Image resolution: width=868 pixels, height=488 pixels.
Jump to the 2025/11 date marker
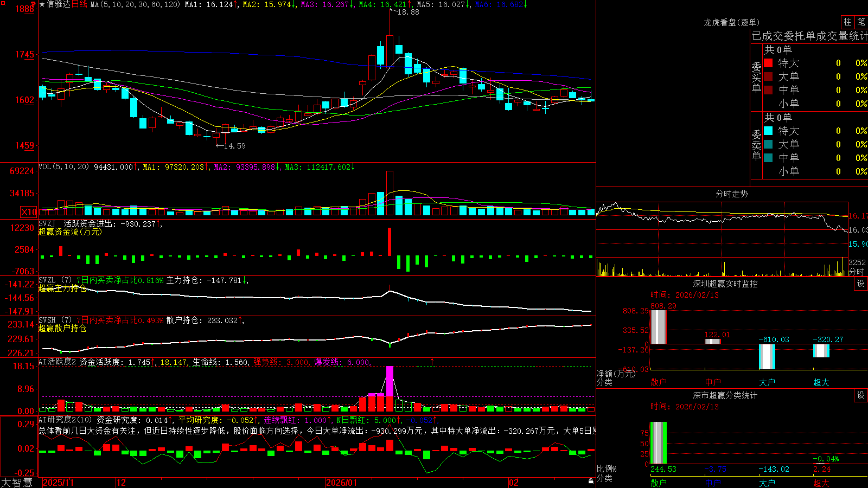(x=58, y=483)
